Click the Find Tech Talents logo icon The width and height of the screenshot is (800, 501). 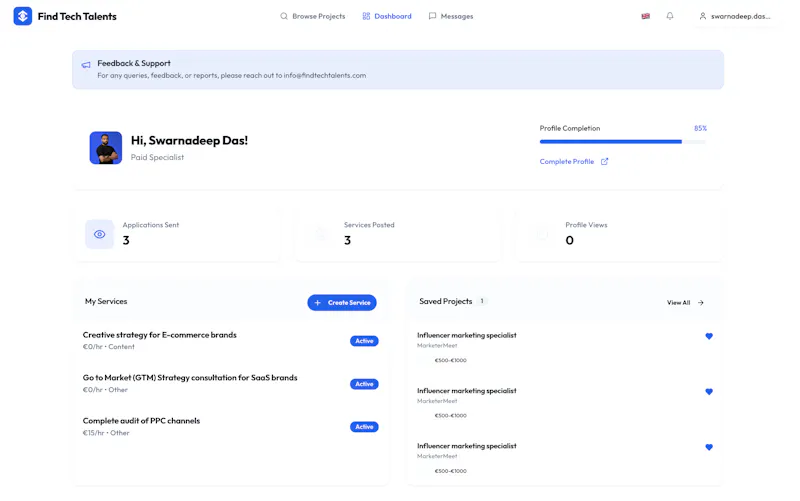pyautogui.click(x=22, y=16)
